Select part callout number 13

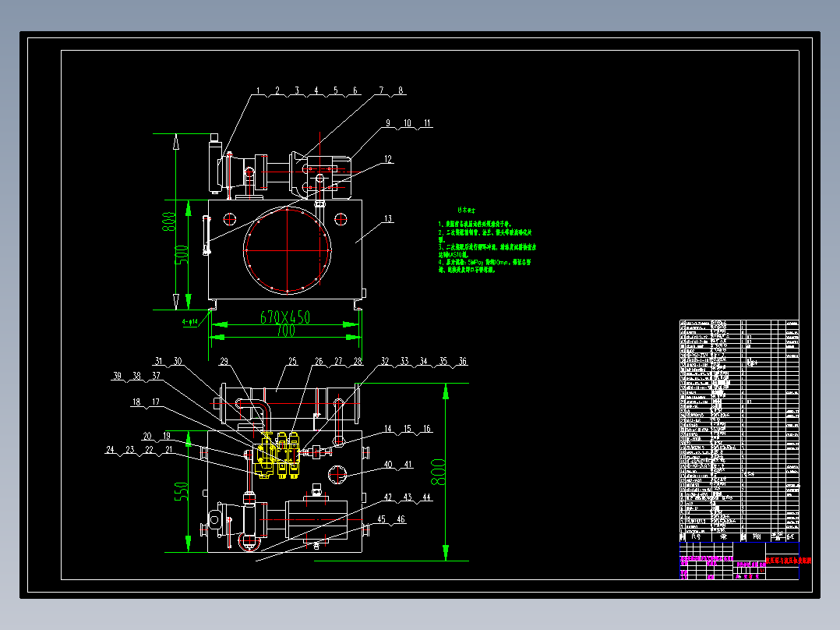(388, 219)
